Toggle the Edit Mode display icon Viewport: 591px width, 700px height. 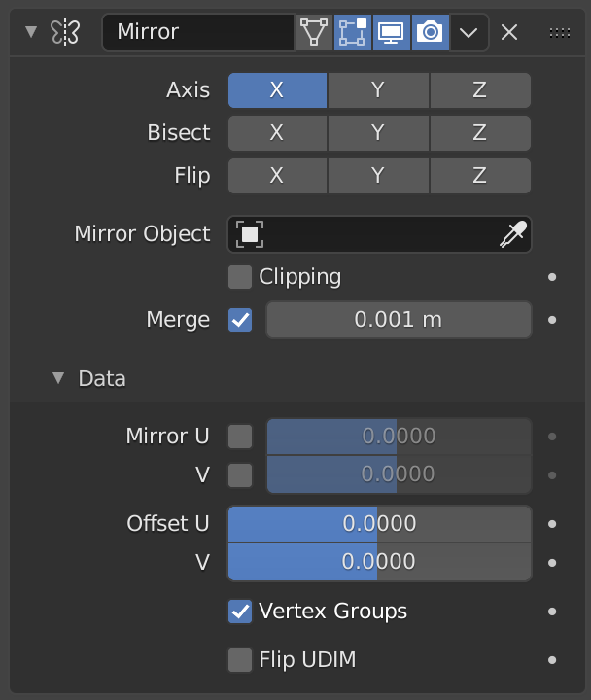(x=352, y=32)
